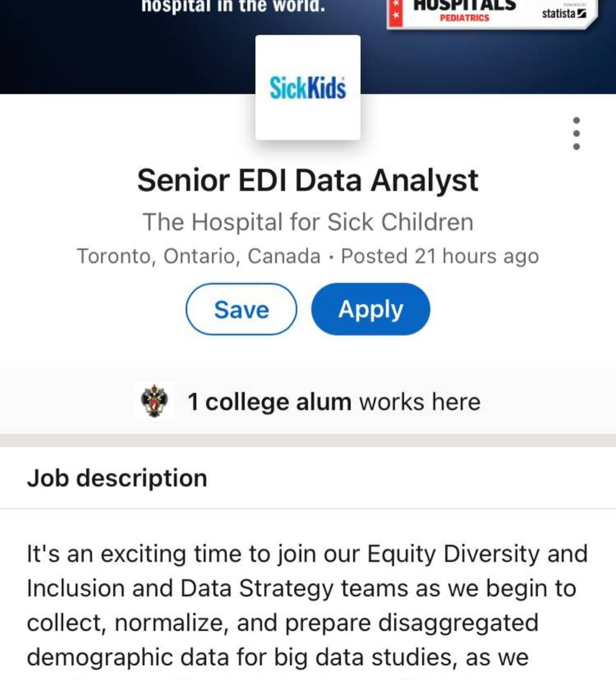This screenshot has height=680, width=616.
Task: Tap the statista logo in banner
Action: point(563,13)
